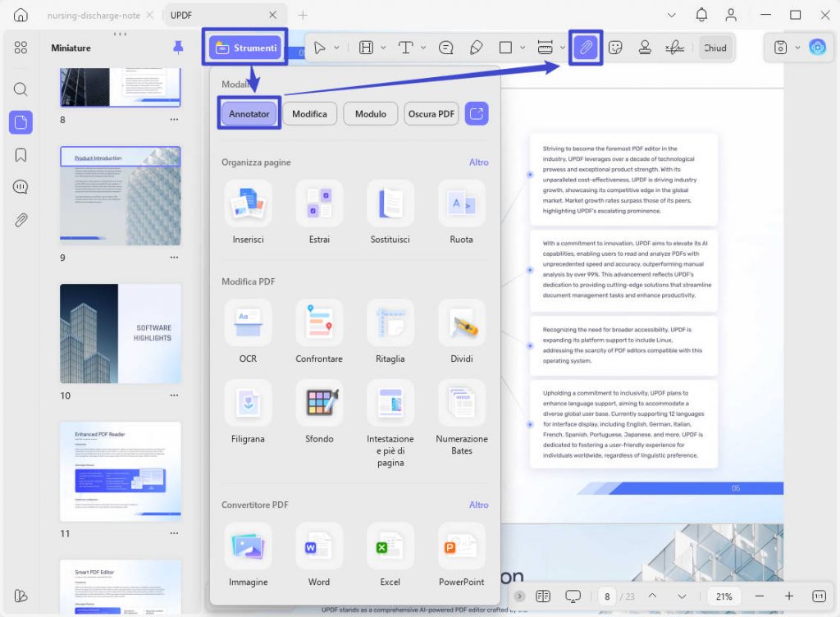Open the stamp tool
The image size is (840, 617).
(x=645, y=48)
